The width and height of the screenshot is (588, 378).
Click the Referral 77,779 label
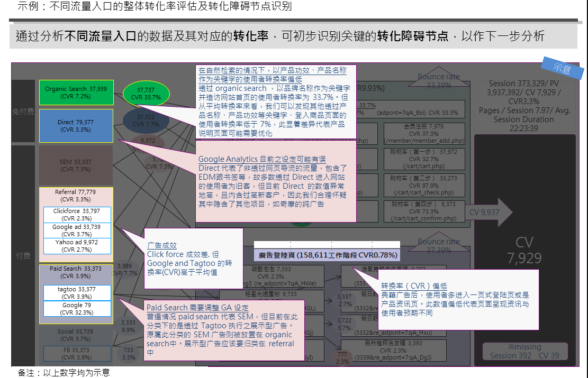[75, 196]
